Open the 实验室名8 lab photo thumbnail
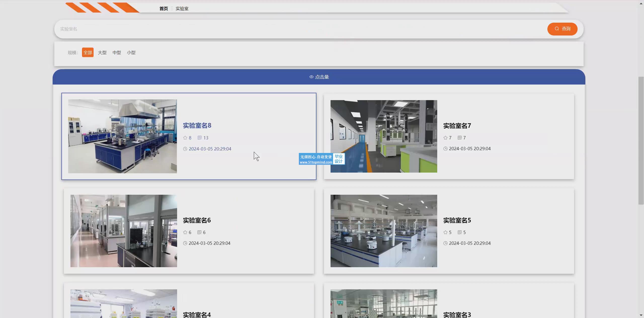The width and height of the screenshot is (644, 318). point(123,136)
